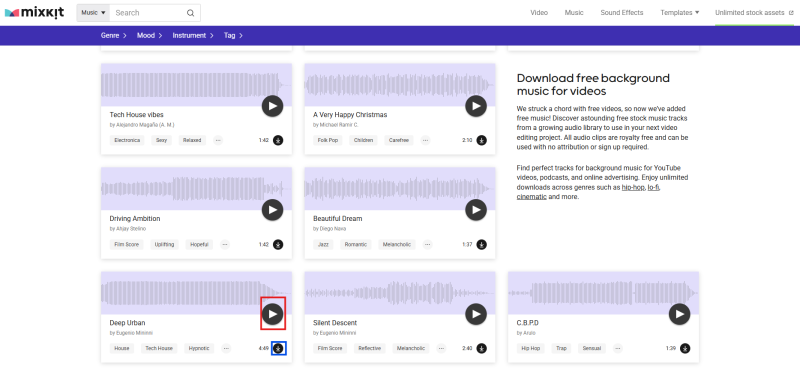Select the Sexy tag

161,140
